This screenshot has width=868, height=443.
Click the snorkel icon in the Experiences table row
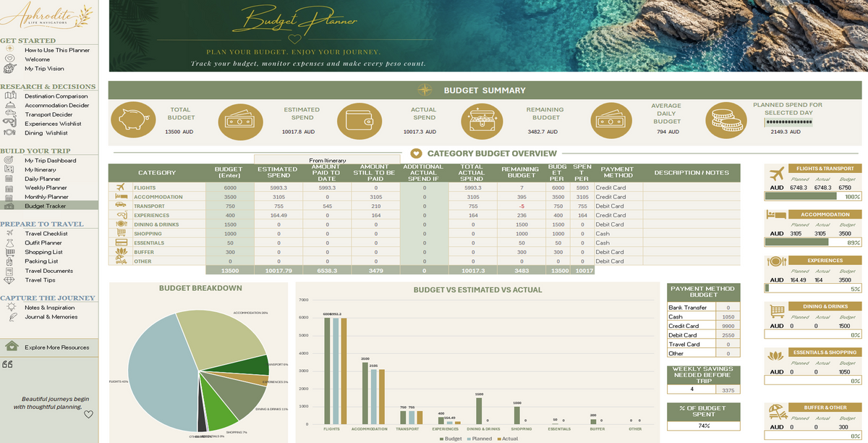click(x=122, y=215)
